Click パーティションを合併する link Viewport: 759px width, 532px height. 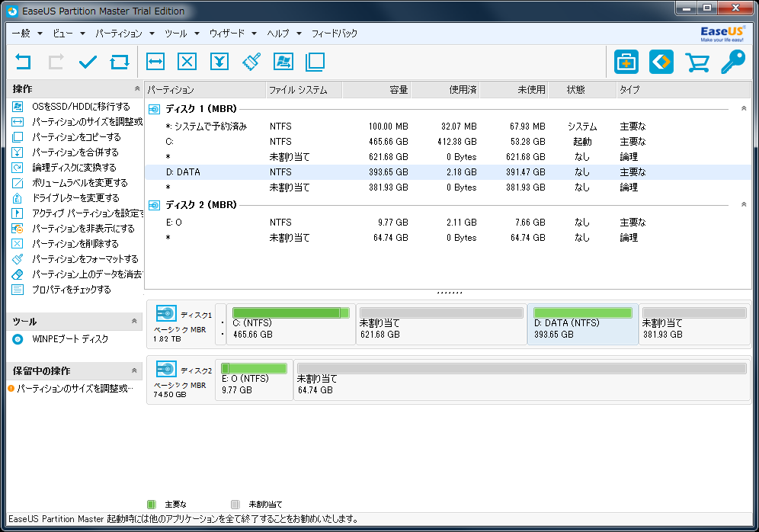75,152
